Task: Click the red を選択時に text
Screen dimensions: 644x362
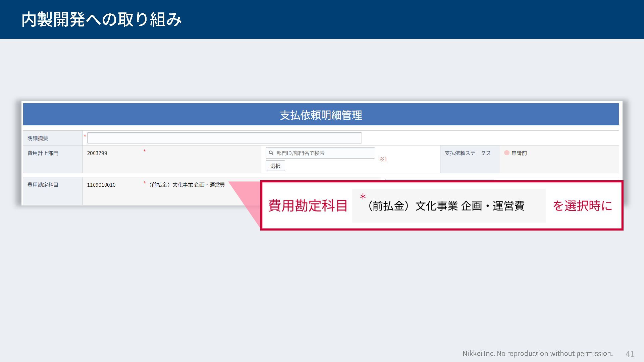Action: [x=582, y=205]
